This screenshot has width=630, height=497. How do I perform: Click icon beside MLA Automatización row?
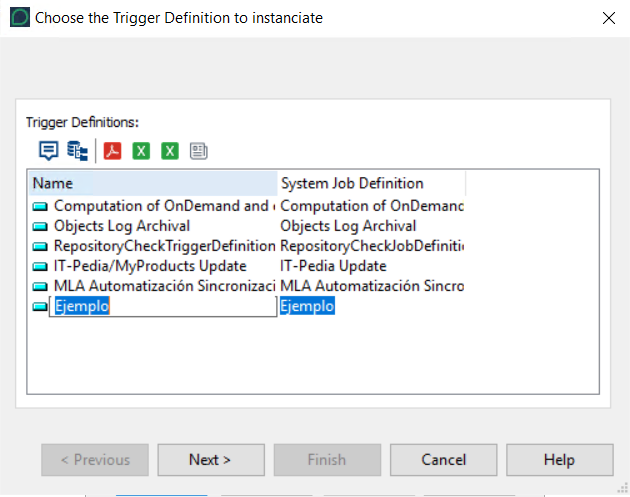[40, 286]
